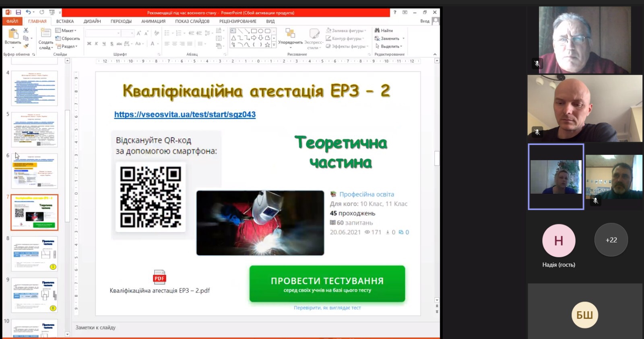The width and height of the screenshot is (644, 339).
Task: Click the Undo arrow in the quick access toolbar
Action: pyautogui.click(x=29, y=12)
